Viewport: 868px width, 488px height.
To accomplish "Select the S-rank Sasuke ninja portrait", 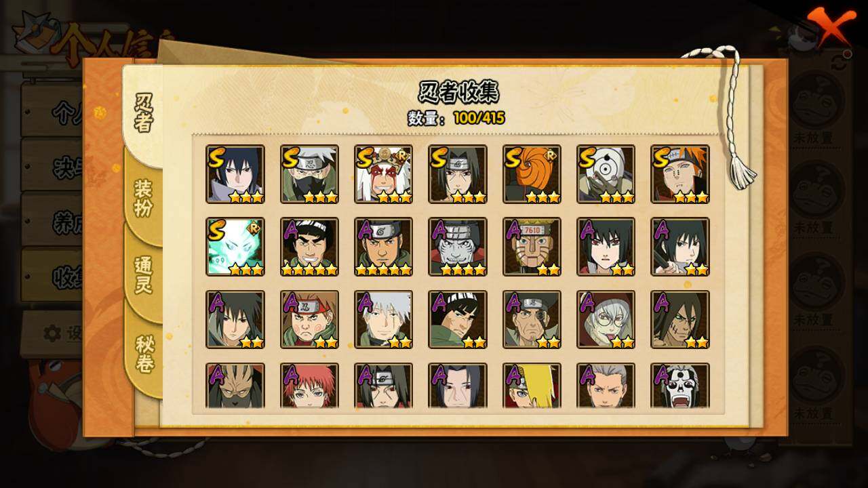I will 235,174.
